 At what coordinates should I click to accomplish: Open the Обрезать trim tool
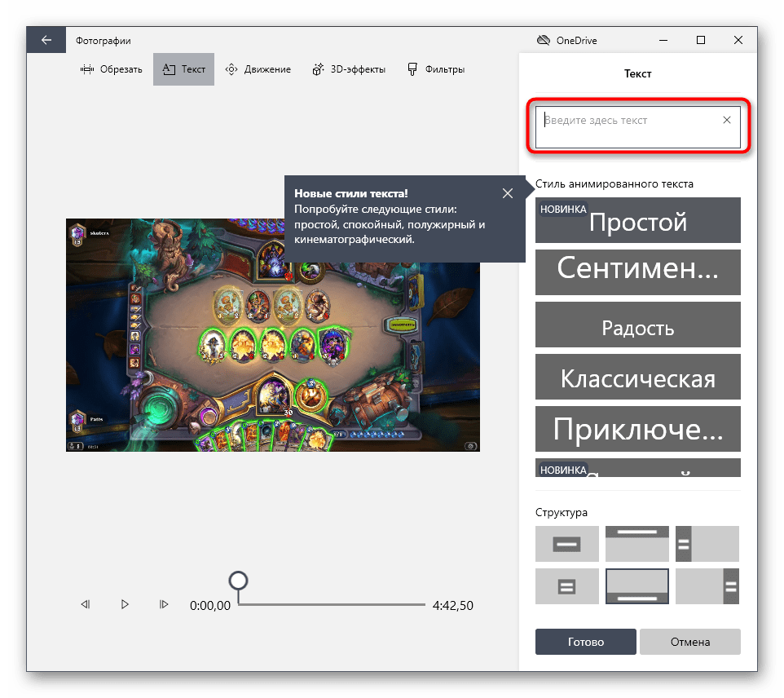point(112,69)
